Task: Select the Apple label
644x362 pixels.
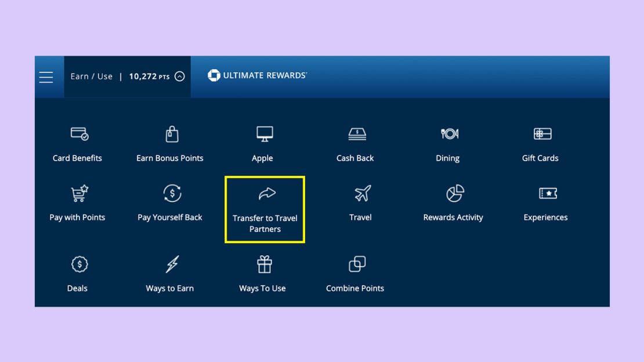Action: tap(262, 158)
